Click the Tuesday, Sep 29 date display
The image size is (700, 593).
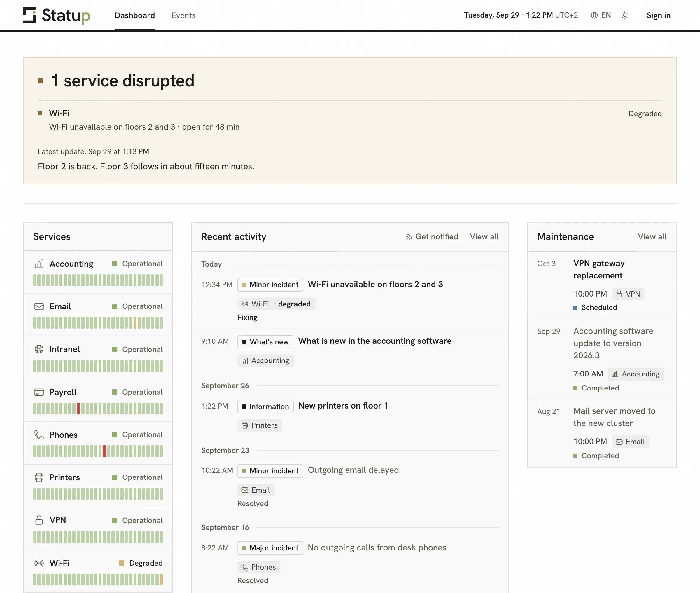tap(491, 15)
